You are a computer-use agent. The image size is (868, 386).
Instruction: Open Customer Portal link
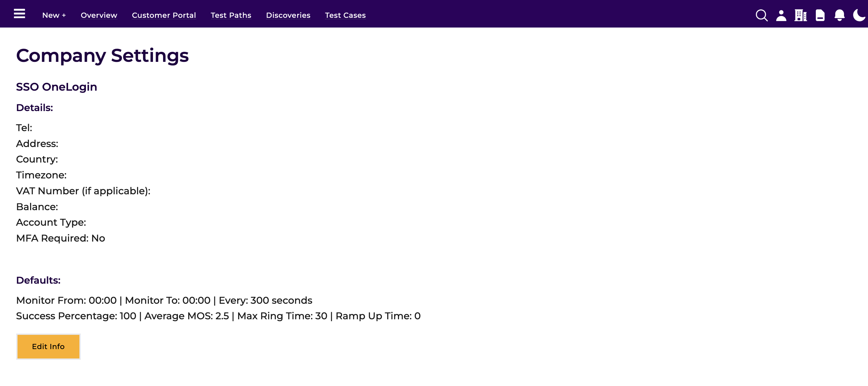point(164,15)
